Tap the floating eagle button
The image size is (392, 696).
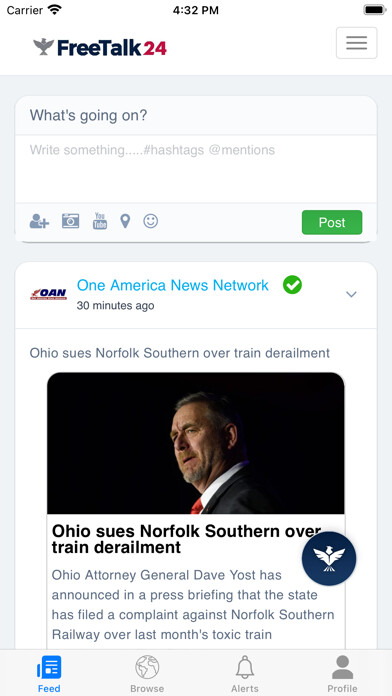(x=329, y=558)
